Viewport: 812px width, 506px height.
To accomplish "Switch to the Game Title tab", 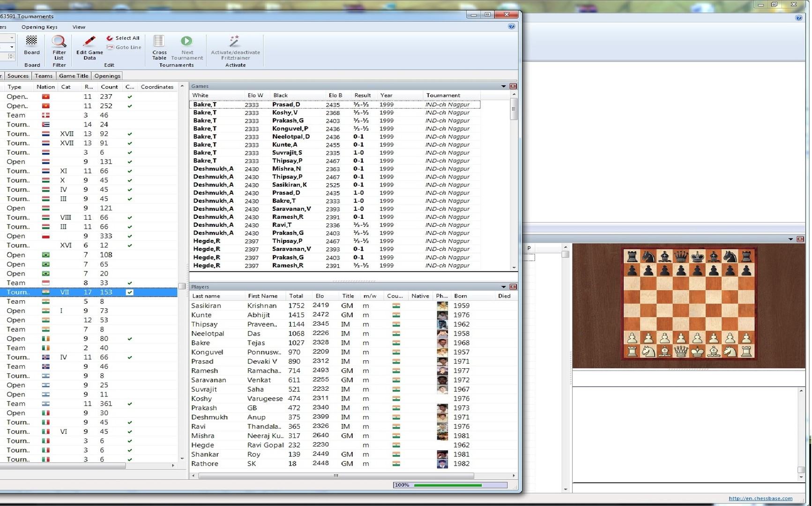I will click(74, 76).
